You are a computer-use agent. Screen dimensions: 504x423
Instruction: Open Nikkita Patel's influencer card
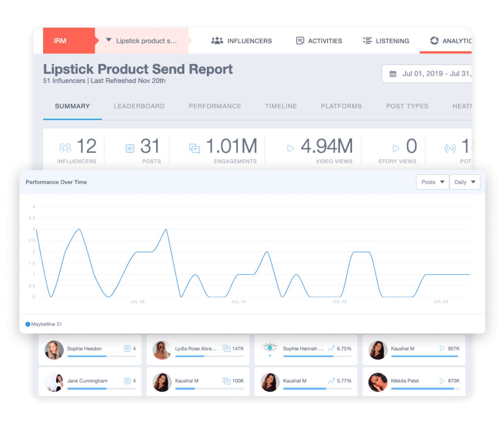(413, 381)
